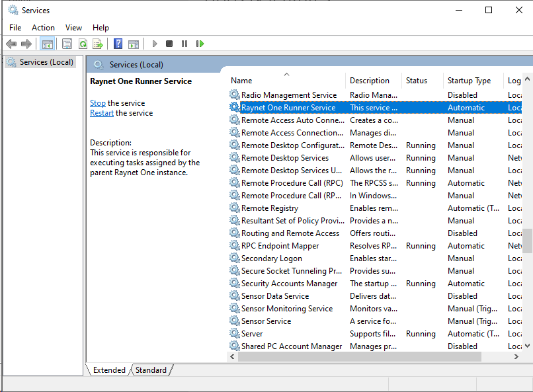The image size is (533, 392).
Task: Switch to the Standard tab
Action: tap(151, 370)
